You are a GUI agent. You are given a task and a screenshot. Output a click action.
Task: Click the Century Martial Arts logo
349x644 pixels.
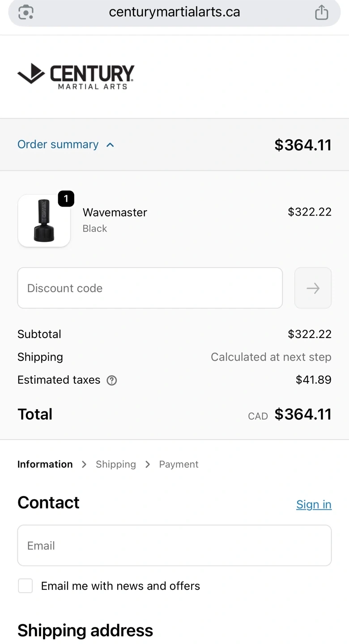click(76, 76)
